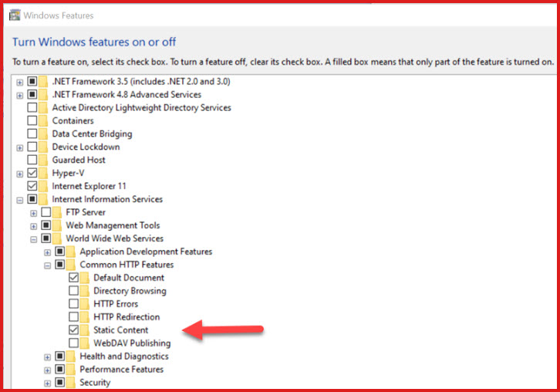Click folder icon beside Internet Explorer 11
This screenshot has width=560, height=392.
tap(43, 186)
